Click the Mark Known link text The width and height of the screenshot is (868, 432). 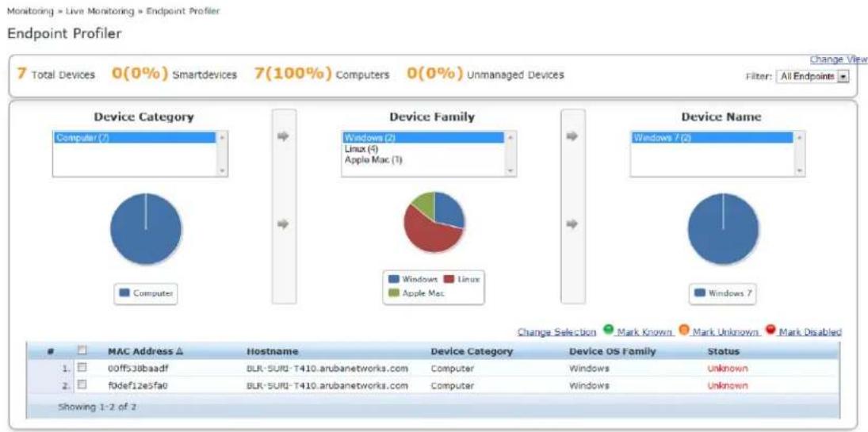tap(644, 332)
